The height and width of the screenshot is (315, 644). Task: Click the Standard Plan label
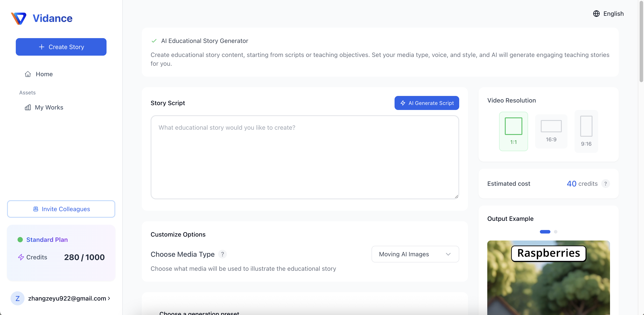pos(47,240)
